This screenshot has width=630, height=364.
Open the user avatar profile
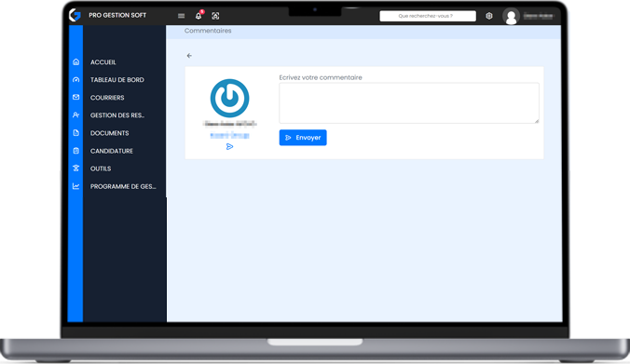click(511, 17)
